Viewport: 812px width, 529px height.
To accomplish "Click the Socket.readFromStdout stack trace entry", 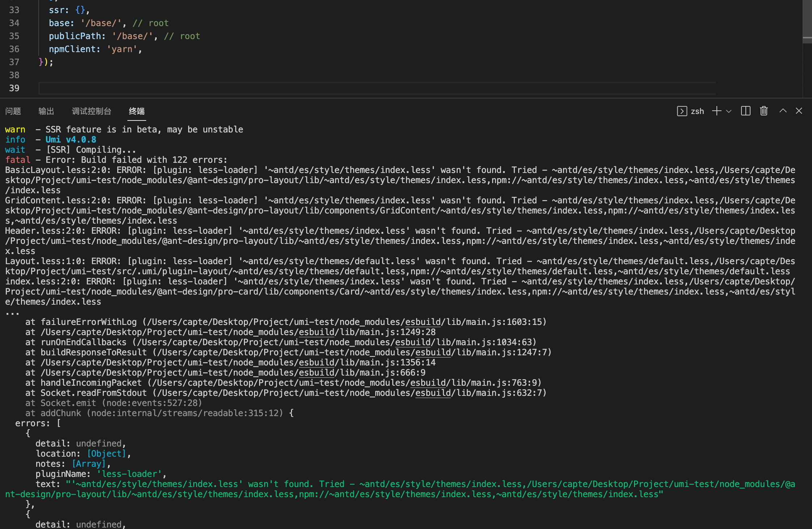I will (x=93, y=393).
